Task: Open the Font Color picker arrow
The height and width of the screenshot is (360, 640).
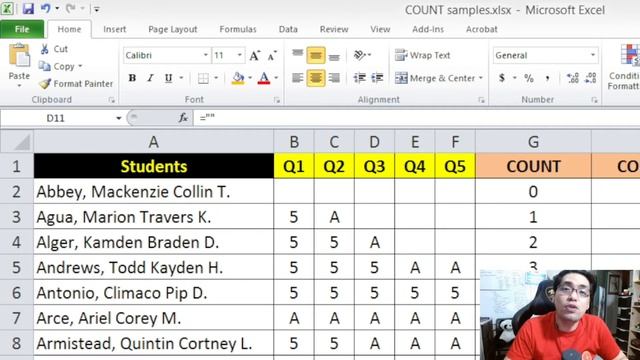Action: (276, 78)
